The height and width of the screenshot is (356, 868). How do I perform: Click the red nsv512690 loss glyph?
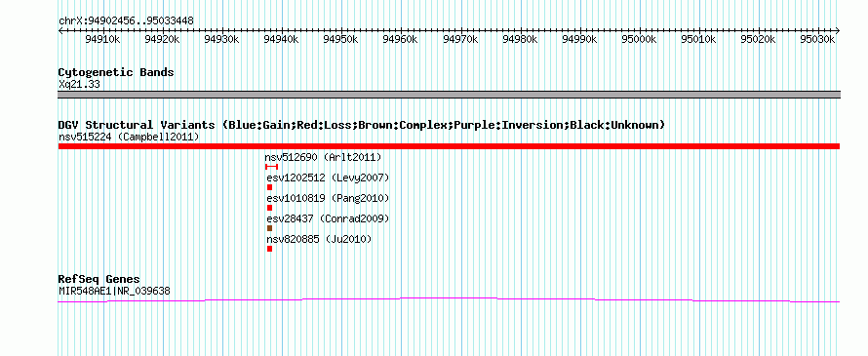(x=271, y=167)
